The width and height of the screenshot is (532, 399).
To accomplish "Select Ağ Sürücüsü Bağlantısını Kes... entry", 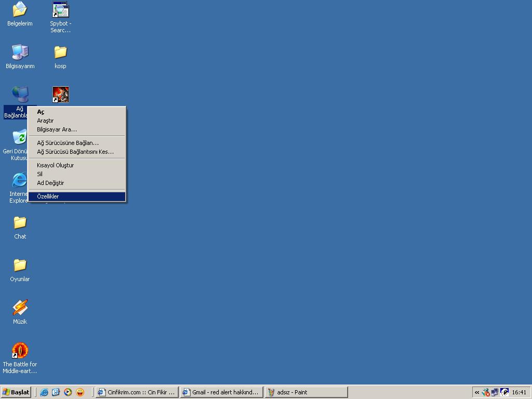I will (77, 152).
